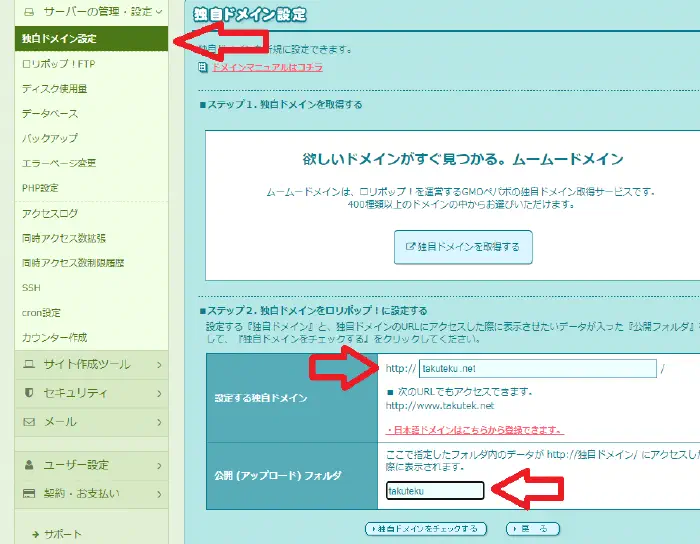Open エラーページ変更 menu item
The width and height of the screenshot is (700, 544).
pos(59,163)
